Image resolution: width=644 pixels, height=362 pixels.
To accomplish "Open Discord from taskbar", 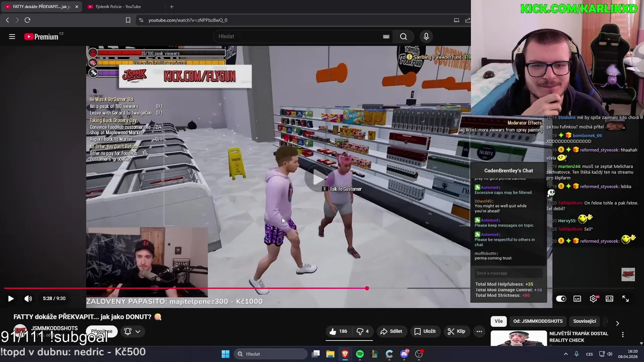I will (404, 354).
